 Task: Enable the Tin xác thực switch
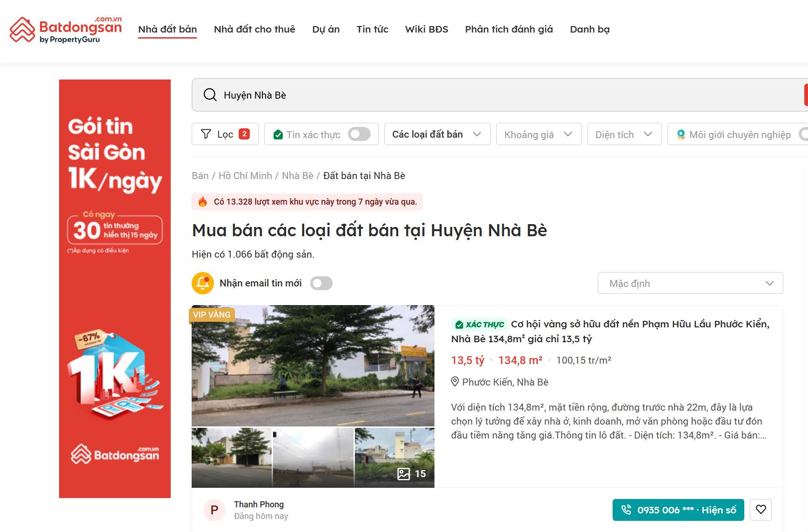(359, 134)
